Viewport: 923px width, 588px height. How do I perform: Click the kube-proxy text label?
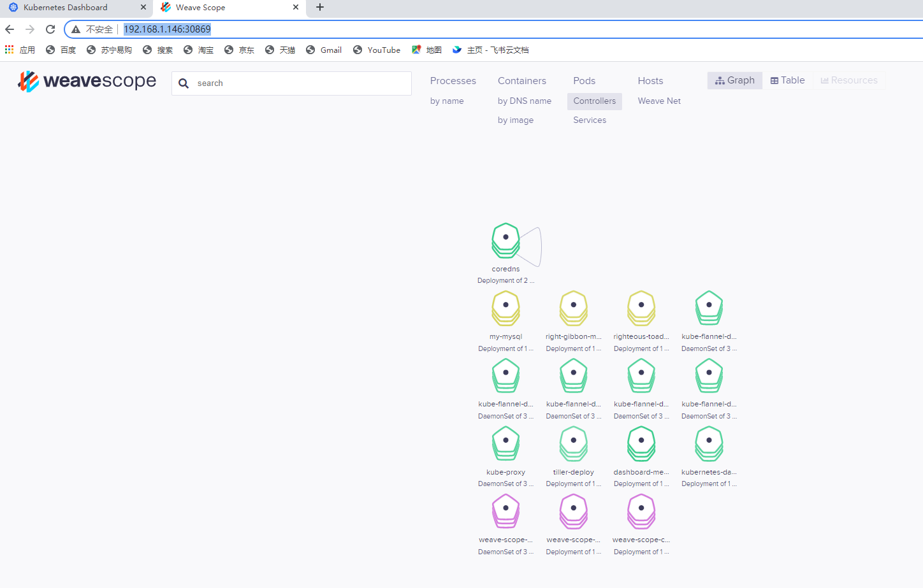(x=505, y=472)
